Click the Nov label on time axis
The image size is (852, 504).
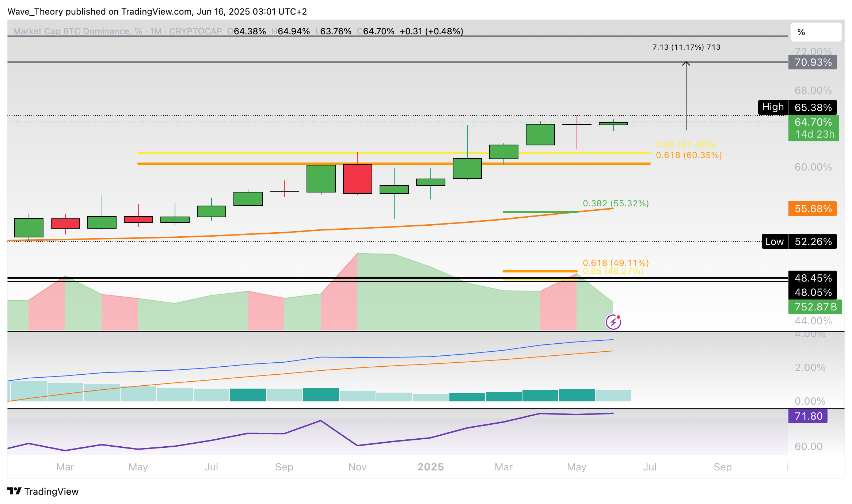pos(357,467)
